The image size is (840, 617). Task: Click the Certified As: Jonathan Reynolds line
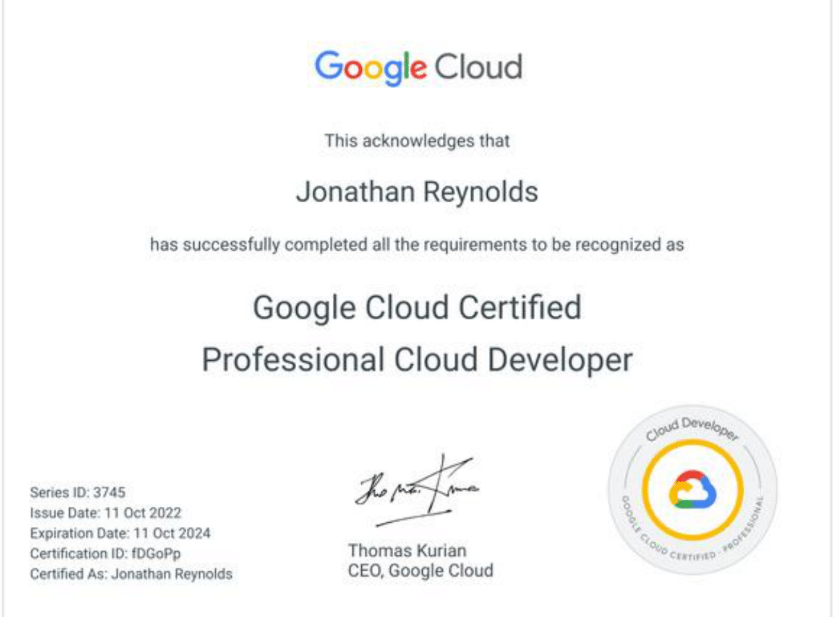pos(131,573)
